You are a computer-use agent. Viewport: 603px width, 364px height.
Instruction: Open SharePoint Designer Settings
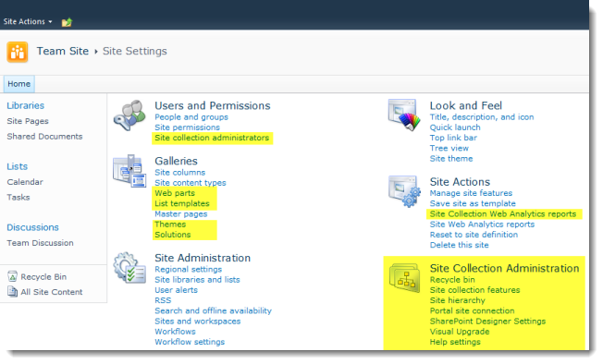487,321
